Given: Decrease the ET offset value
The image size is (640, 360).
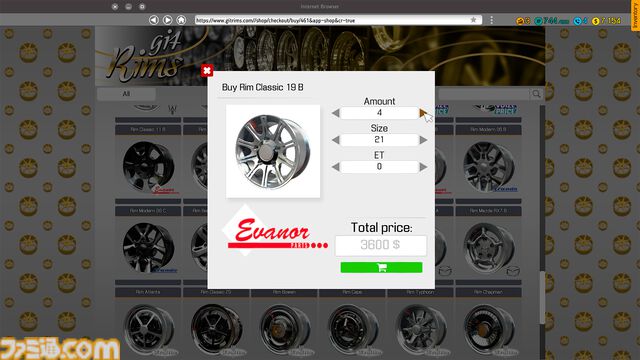Looking at the screenshot, I should click(336, 167).
